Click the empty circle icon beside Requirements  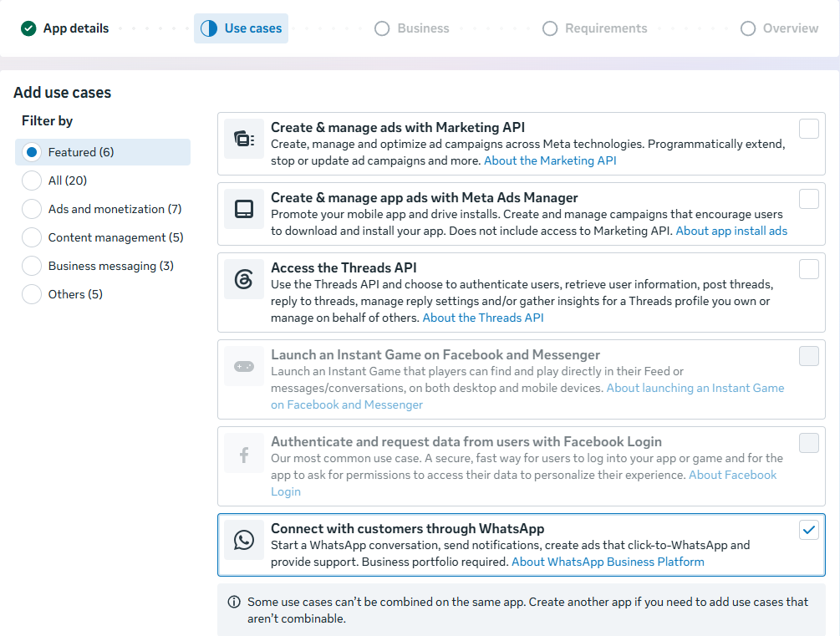550,28
